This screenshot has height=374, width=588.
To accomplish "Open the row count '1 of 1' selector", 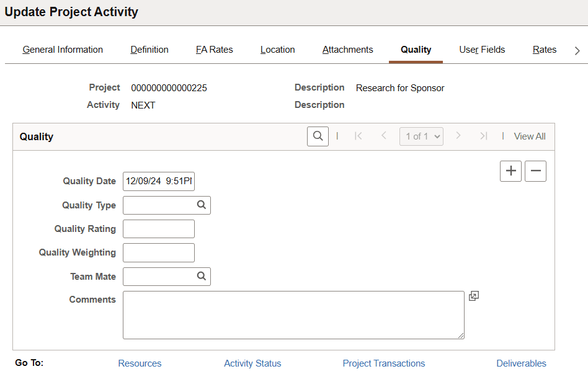I will coord(421,136).
